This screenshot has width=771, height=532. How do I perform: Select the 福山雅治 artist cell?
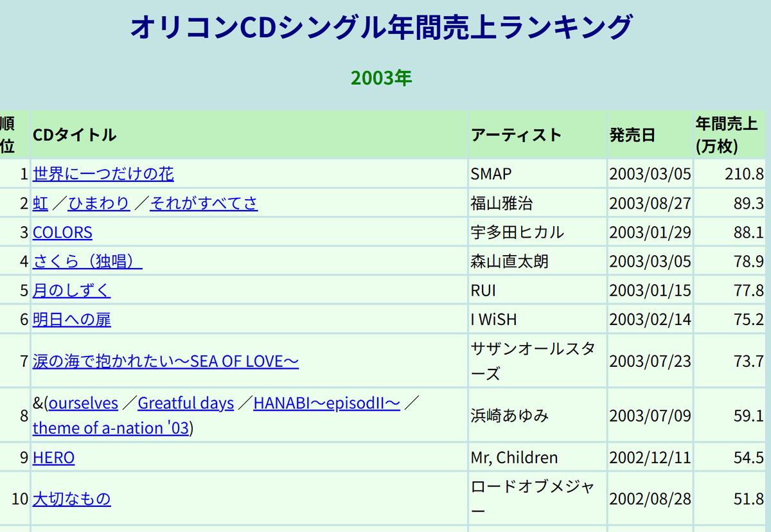pyautogui.click(x=538, y=203)
